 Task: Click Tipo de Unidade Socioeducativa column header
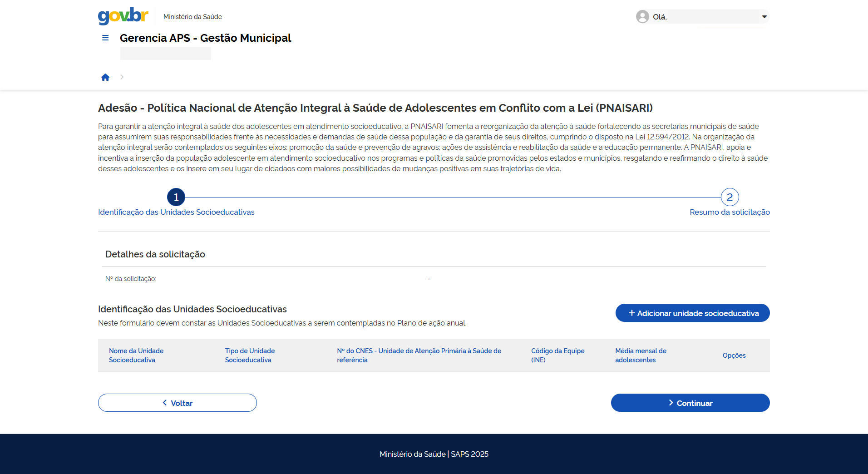tap(250, 355)
